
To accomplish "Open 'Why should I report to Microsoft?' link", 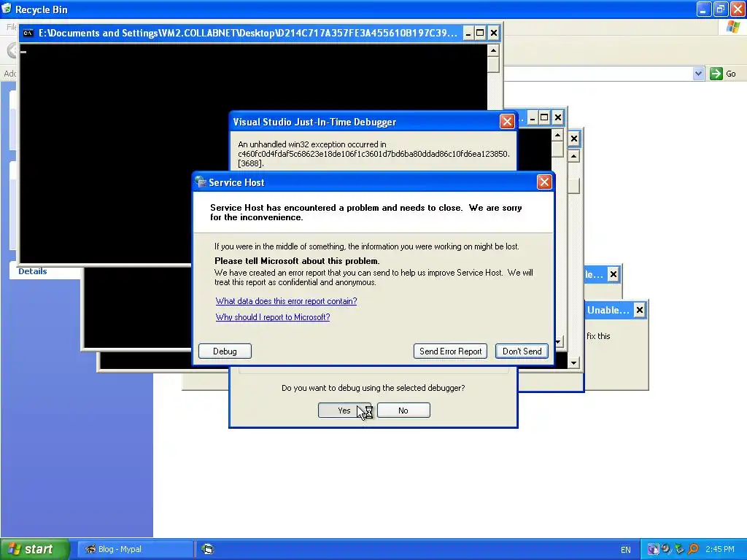I will 273,317.
